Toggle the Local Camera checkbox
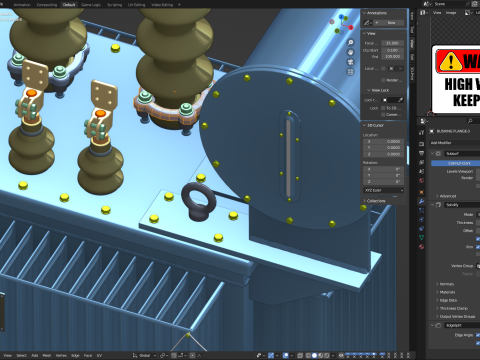The width and height of the screenshot is (480, 360). tap(383, 69)
